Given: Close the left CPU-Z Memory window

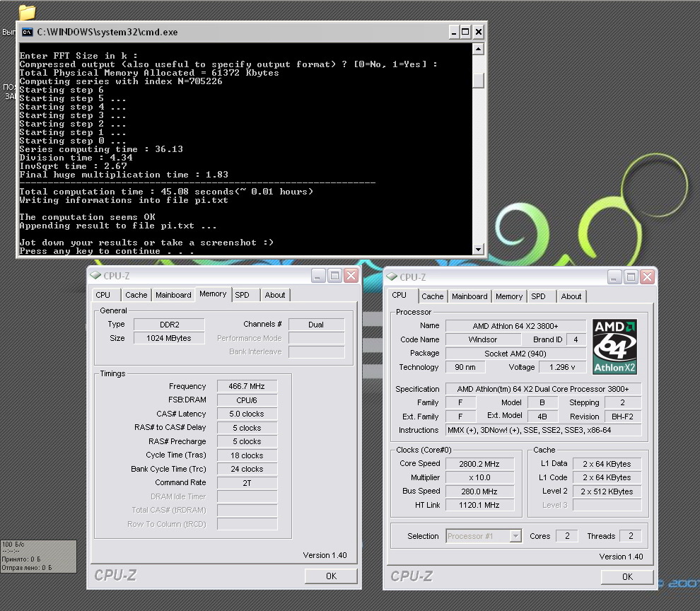Looking at the screenshot, I should [x=352, y=276].
